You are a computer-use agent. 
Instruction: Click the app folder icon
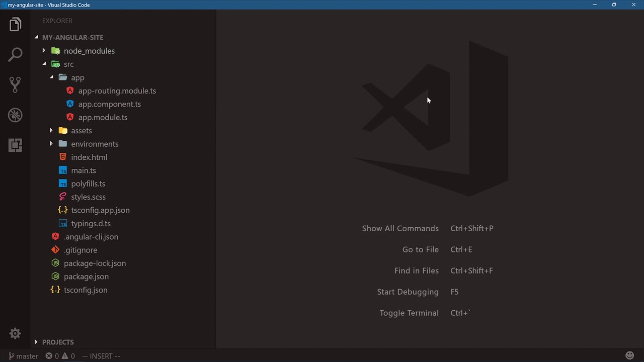click(x=63, y=77)
